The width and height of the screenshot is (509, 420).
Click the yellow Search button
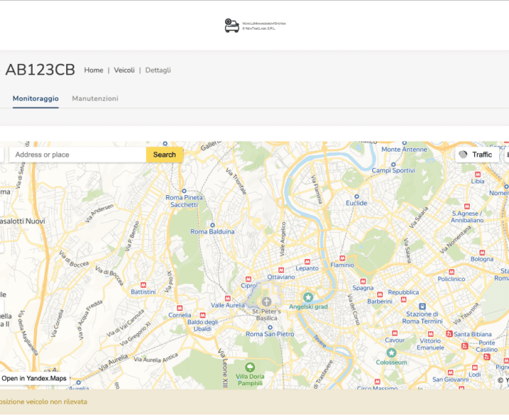[x=164, y=154]
